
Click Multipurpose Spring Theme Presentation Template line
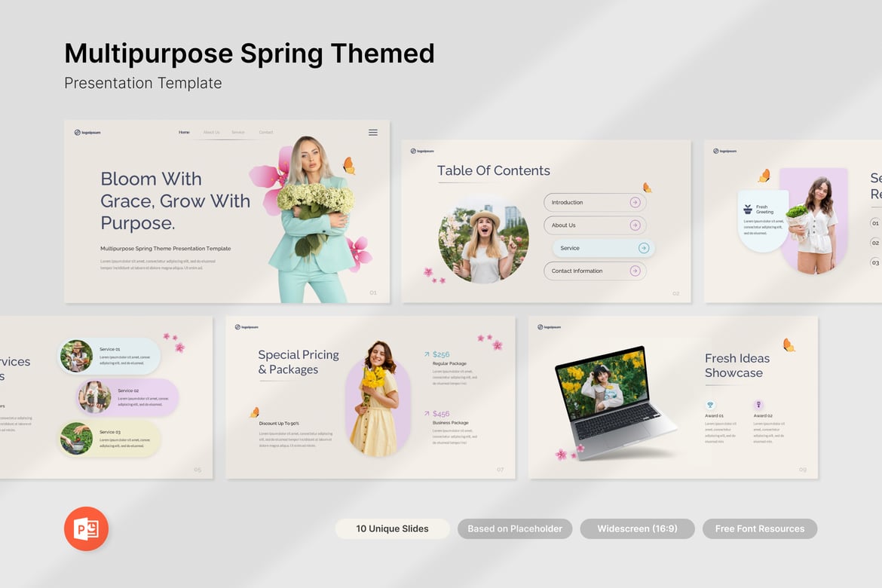coord(165,248)
